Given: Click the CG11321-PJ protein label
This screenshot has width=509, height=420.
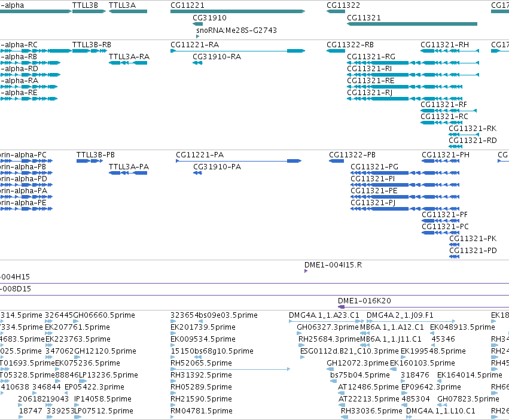Looking at the screenshot, I should pos(373,203).
